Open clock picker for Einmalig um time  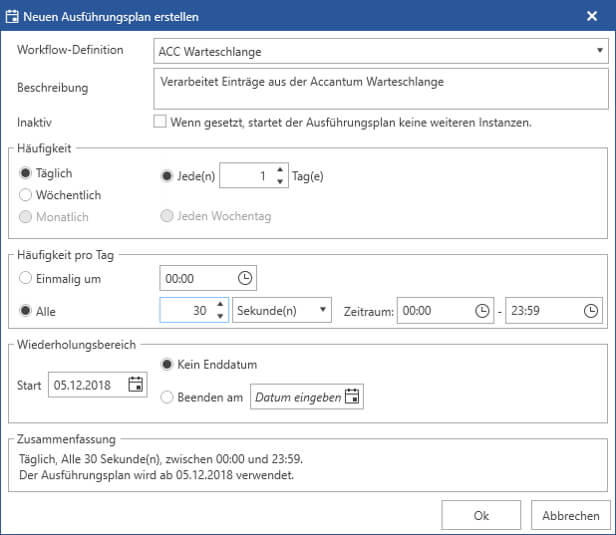(245, 278)
